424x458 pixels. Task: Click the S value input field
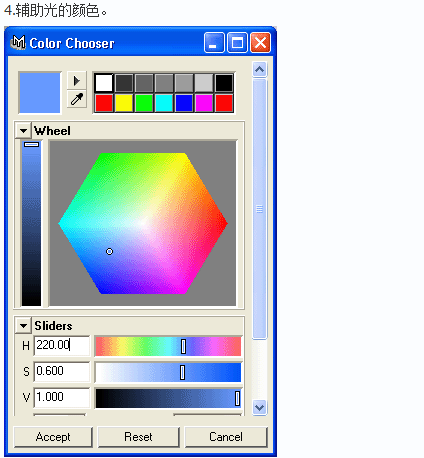62,371
